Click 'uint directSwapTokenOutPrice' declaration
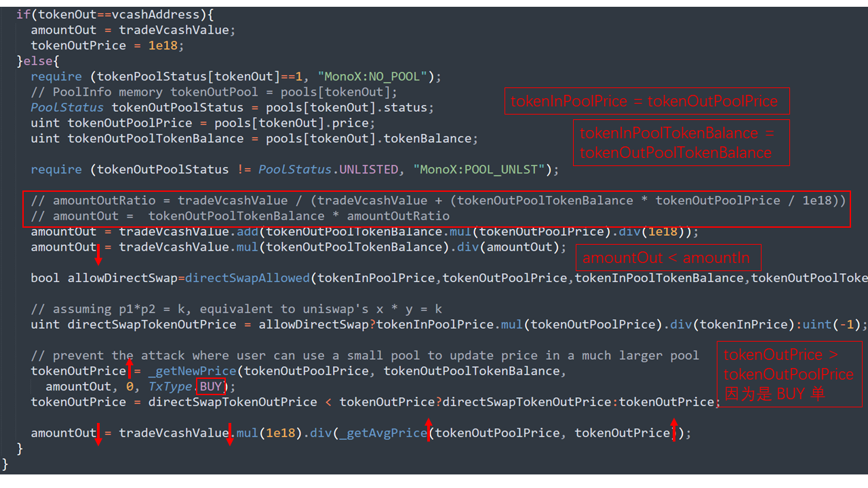The height and width of the screenshot is (488, 868). click(134, 325)
